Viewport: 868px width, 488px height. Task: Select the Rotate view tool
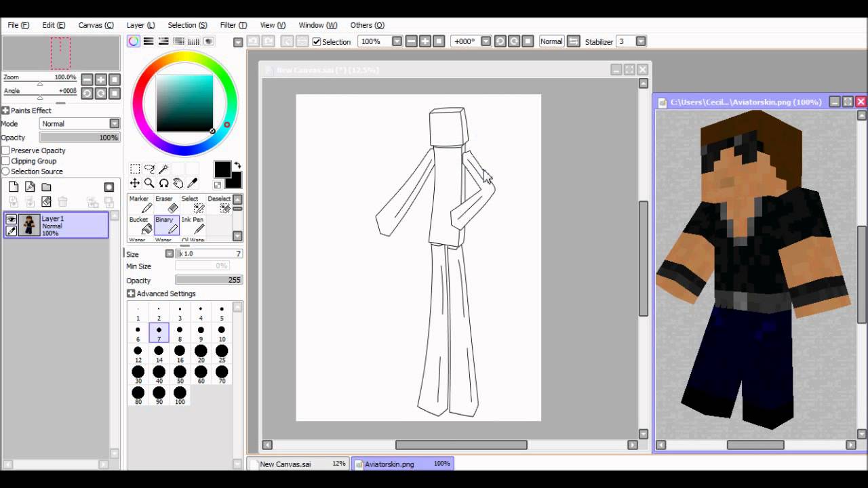click(x=163, y=183)
